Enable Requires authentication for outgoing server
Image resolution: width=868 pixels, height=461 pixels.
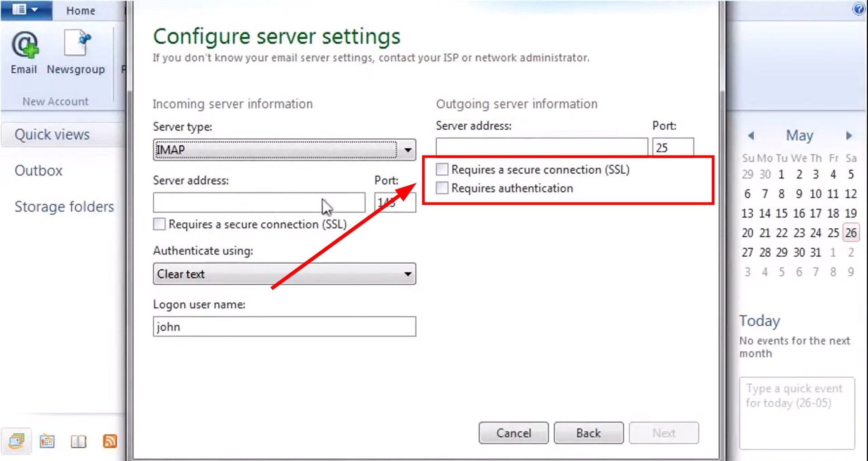tap(442, 188)
